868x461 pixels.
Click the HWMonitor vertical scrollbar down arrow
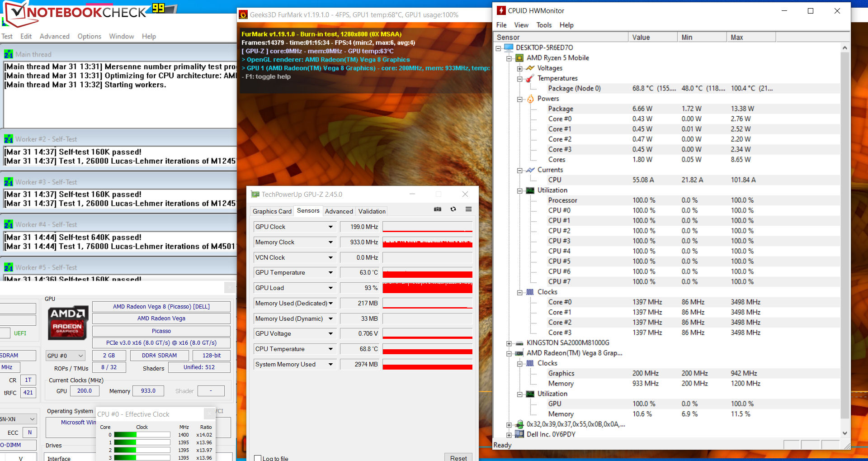coord(844,433)
